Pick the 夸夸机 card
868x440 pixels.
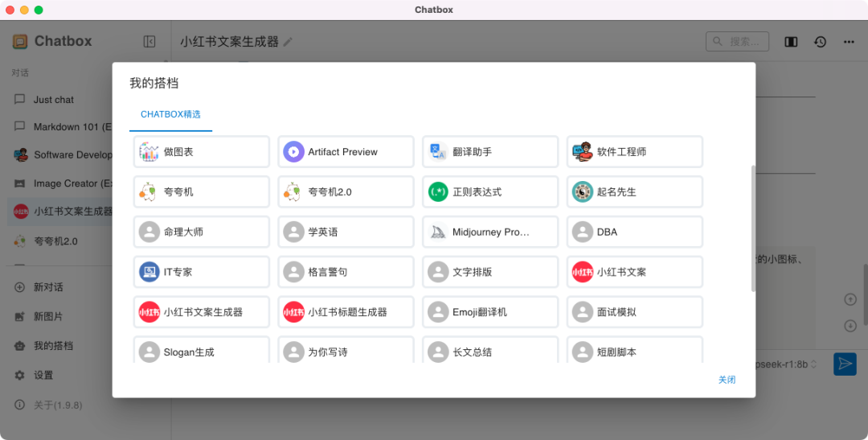[202, 191]
